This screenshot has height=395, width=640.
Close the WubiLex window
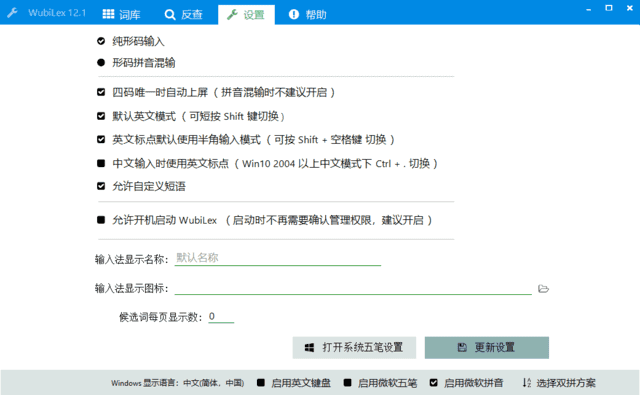629,8
